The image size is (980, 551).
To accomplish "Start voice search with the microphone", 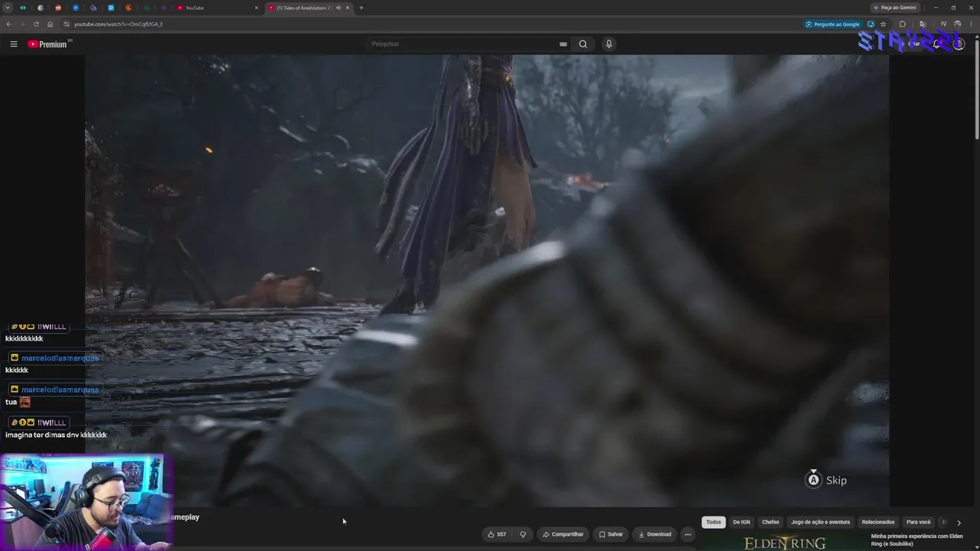I will [609, 44].
